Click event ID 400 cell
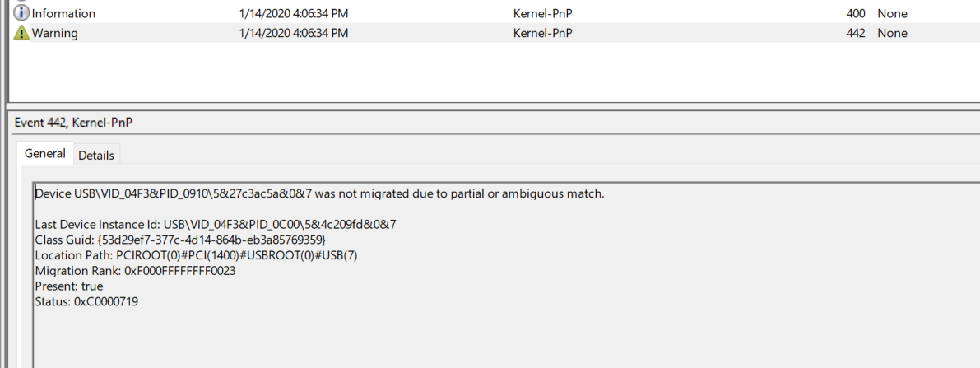980x368 pixels. [855, 13]
